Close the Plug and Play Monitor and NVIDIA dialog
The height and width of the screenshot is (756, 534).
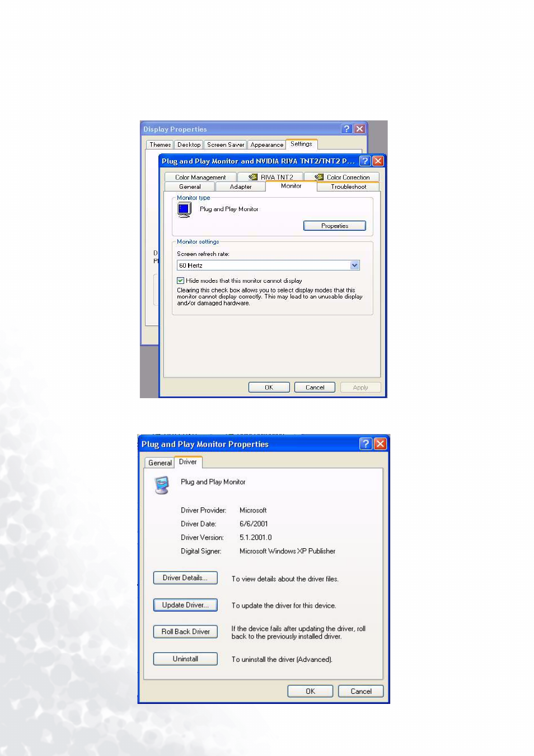click(378, 161)
